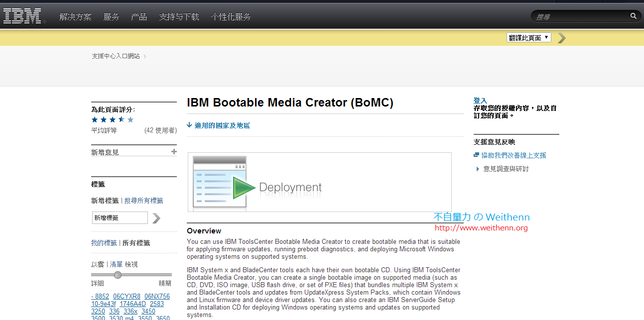
Task: Click tag link 3450
Action: (148, 311)
